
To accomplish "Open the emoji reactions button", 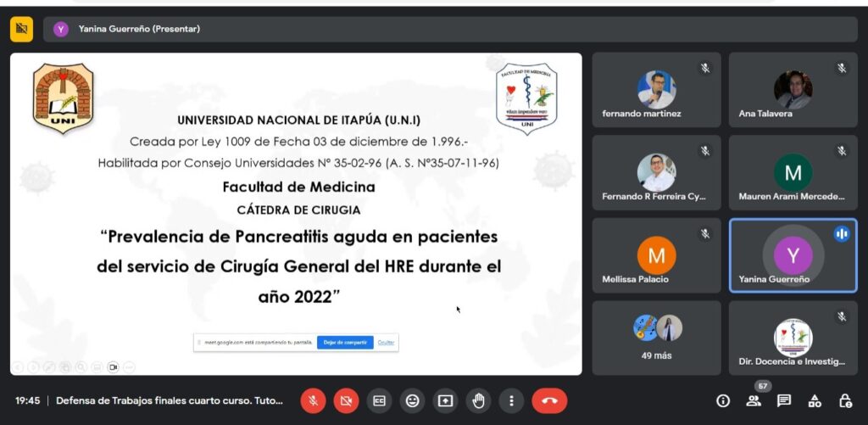I will tap(412, 400).
